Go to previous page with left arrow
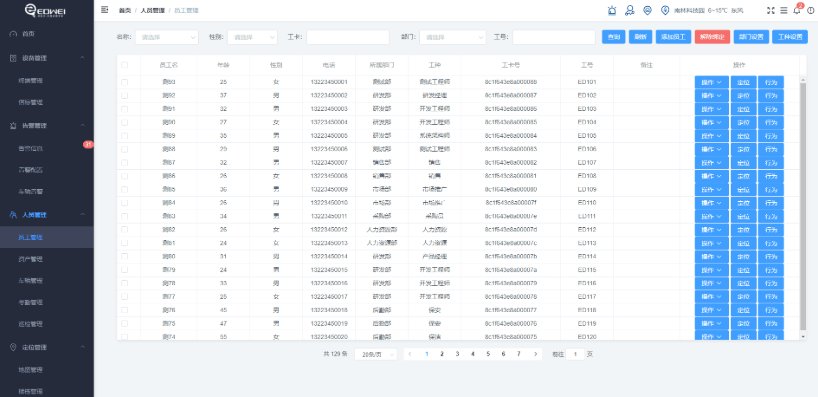The image size is (818, 397). tap(410, 354)
